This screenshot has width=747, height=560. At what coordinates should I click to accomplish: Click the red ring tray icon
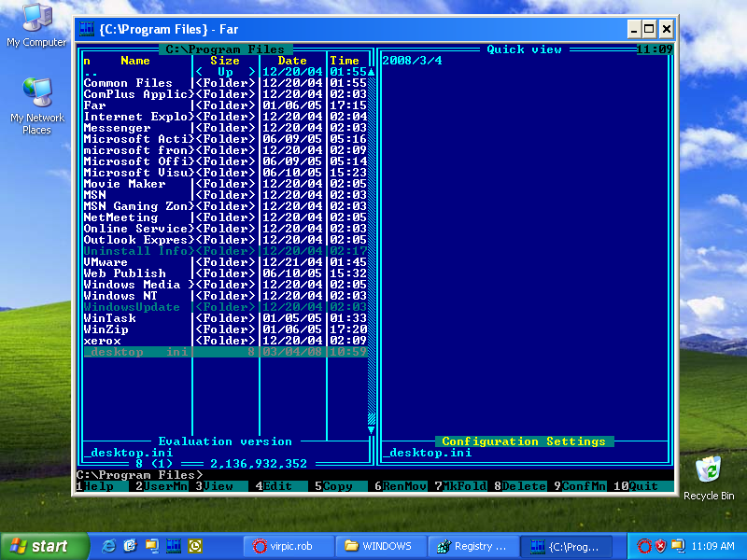pyautogui.click(x=644, y=546)
